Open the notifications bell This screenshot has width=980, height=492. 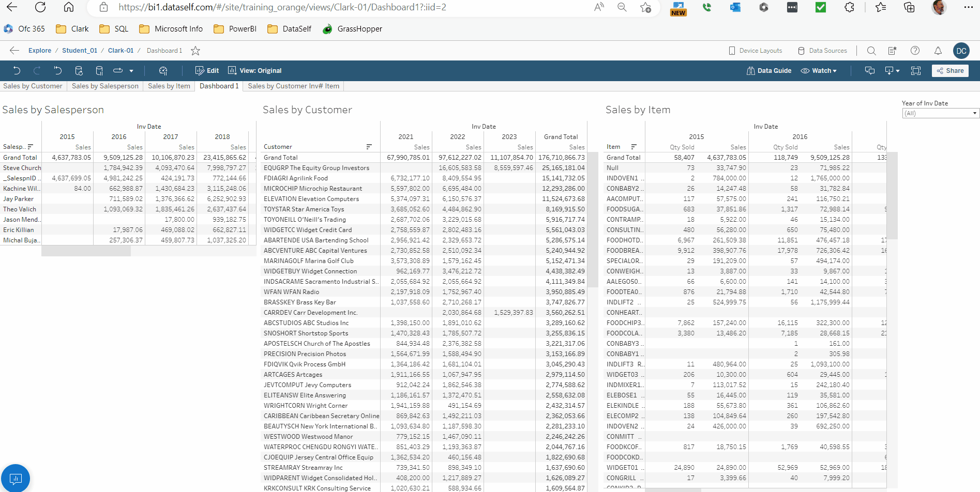click(x=938, y=51)
